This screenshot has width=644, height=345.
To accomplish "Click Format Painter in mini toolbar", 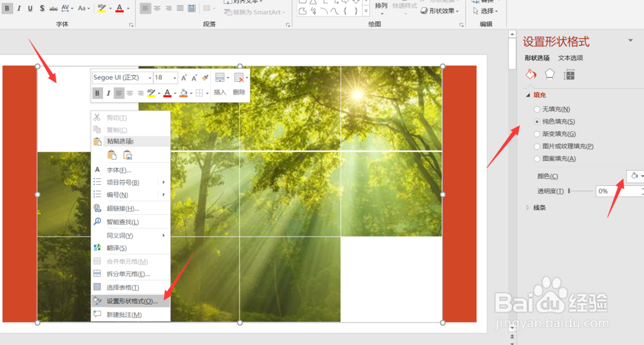I will point(205,78).
